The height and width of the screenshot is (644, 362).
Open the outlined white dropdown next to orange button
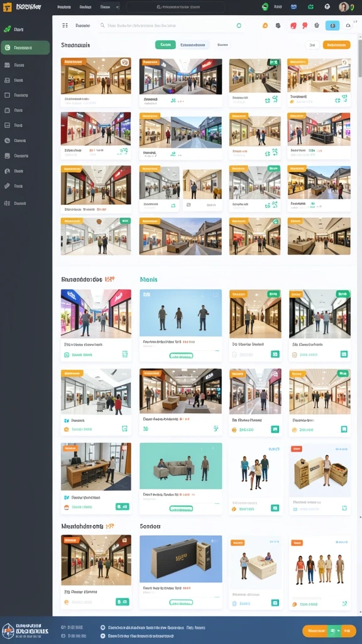coord(312,45)
